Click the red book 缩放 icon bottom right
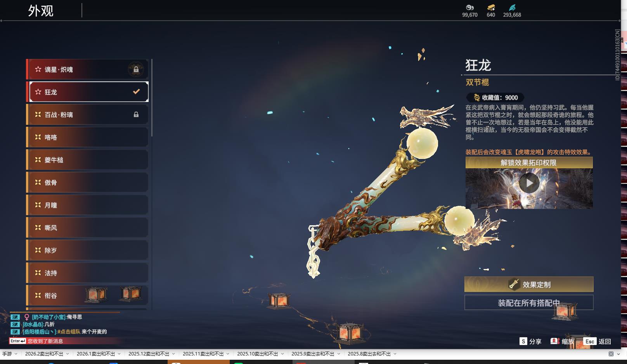627x364 pixels. 555,342
